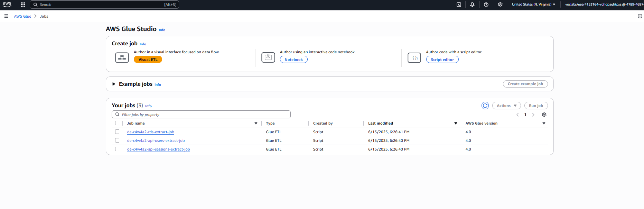Screen dimensions: 644x209
Task: Open the console settings gear in top bar
Action: (x=500, y=4)
